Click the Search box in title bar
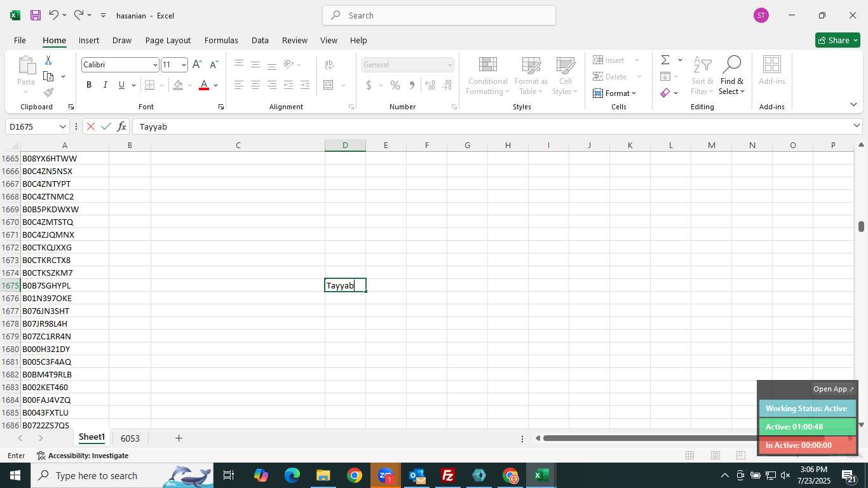 point(439,15)
